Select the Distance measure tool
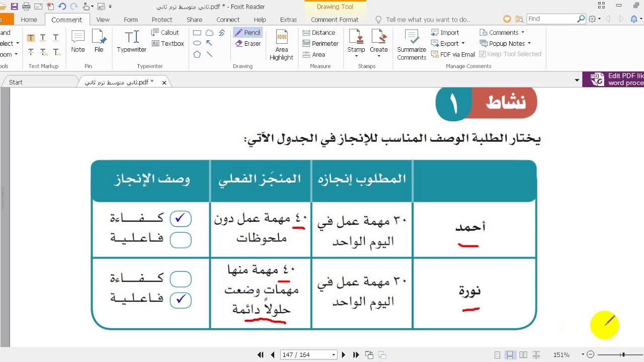The width and height of the screenshot is (644, 362). [x=318, y=33]
